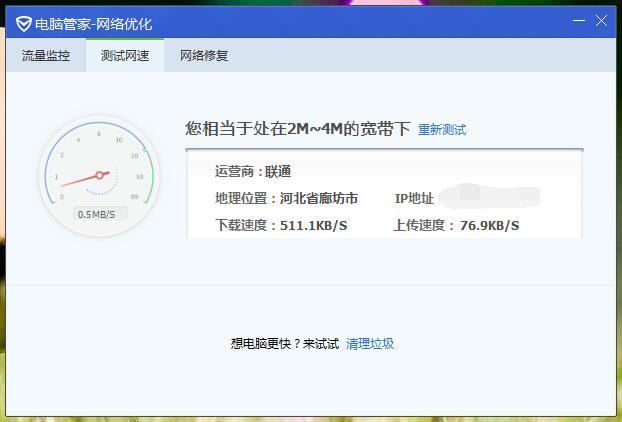The height and width of the screenshot is (422, 622).
Task: Click the 运营商：联通 text
Action: click(253, 171)
